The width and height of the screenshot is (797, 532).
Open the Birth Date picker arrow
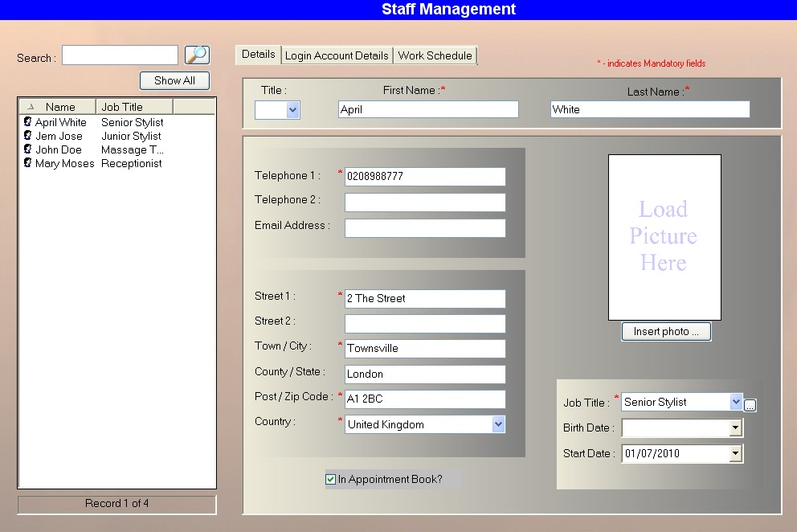(x=735, y=428)
